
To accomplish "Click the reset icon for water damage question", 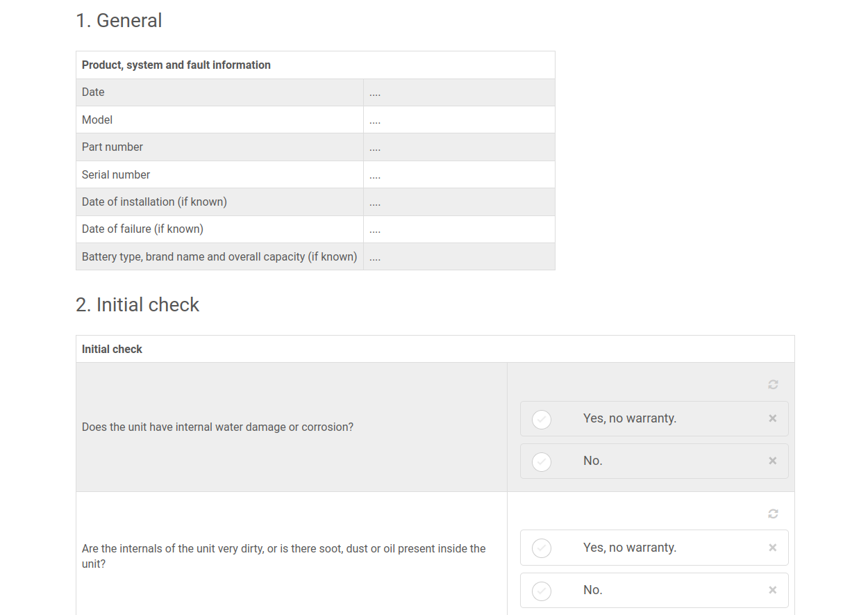I will coord(773,384).
